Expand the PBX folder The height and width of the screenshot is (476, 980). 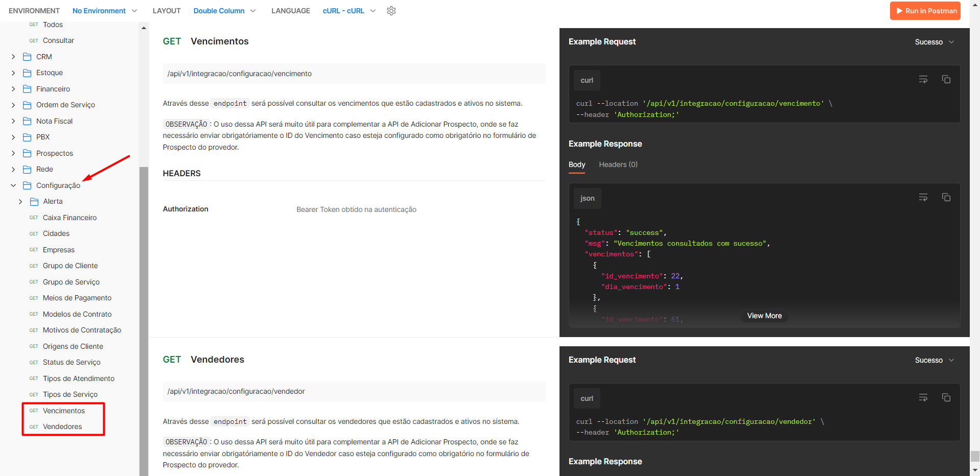point(13,137)
